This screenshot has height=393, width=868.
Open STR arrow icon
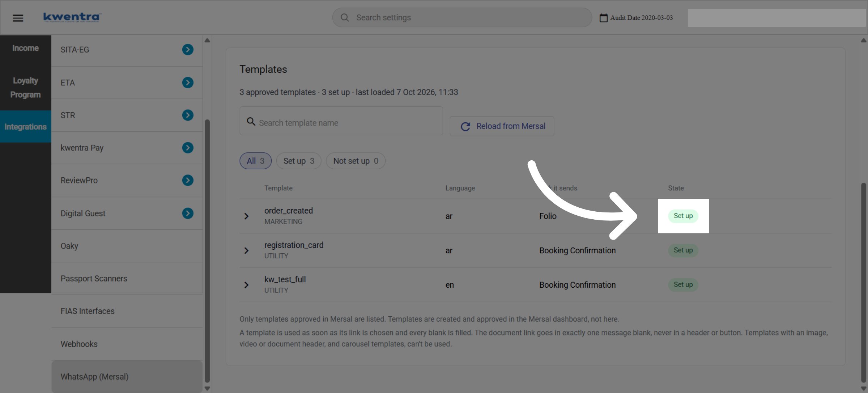pos(187,115)
